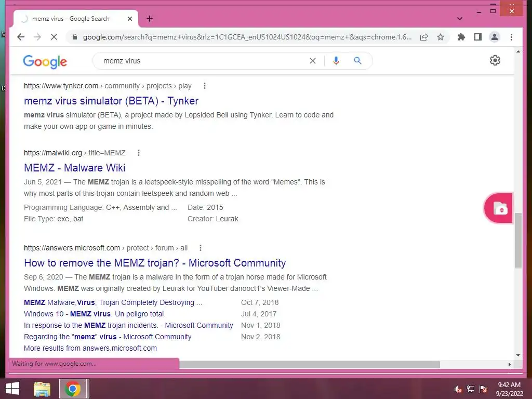This screenshot has width=532, height=399.
Task: Open How to remove the MEMZ trojan? link
Action: (x=155, y=262)
